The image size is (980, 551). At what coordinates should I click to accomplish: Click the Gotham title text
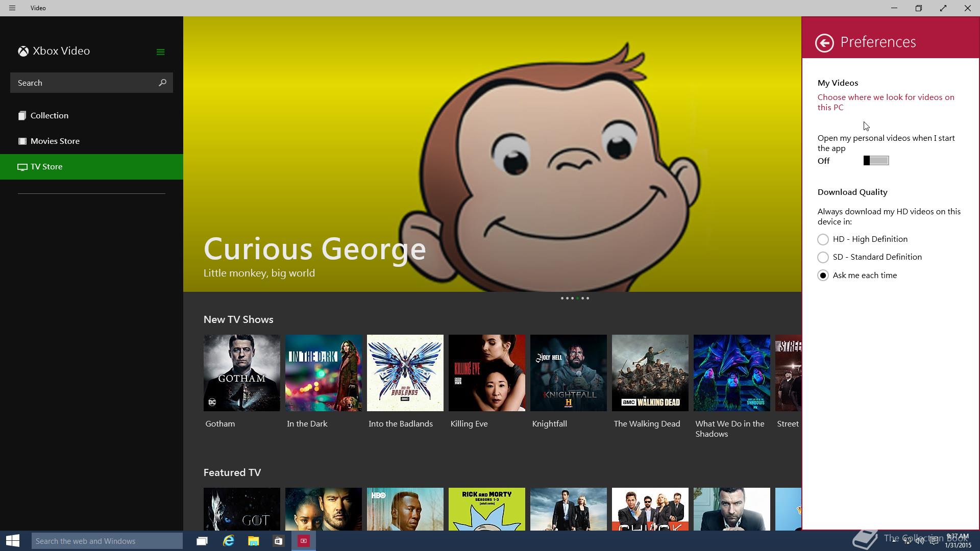coord(220,424)
